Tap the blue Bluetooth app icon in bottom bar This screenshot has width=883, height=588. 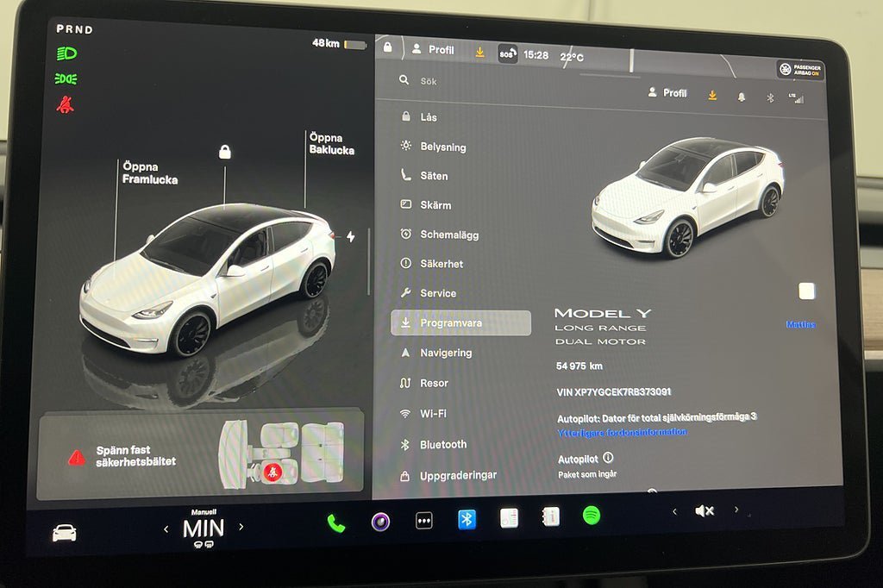pos(467,519)
